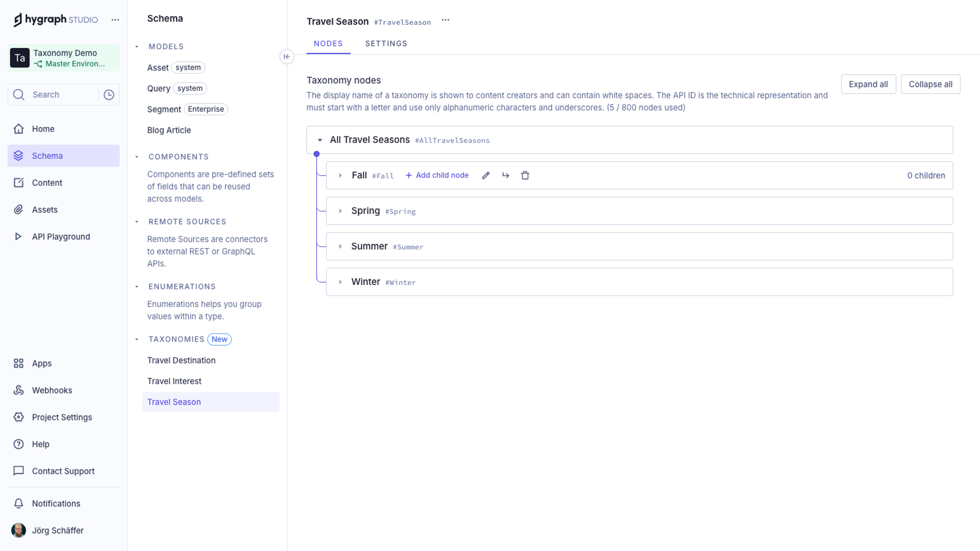Open Webhooks from the left sidebar

point(52,390)
